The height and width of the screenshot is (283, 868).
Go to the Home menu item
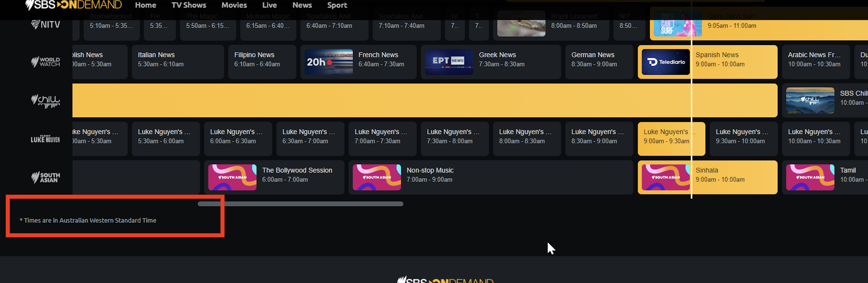[145, 5]
